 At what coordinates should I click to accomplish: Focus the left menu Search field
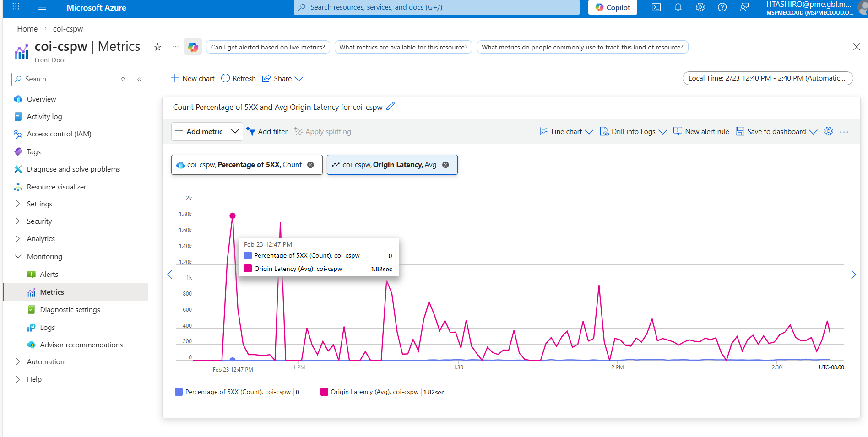pos(63,79)
